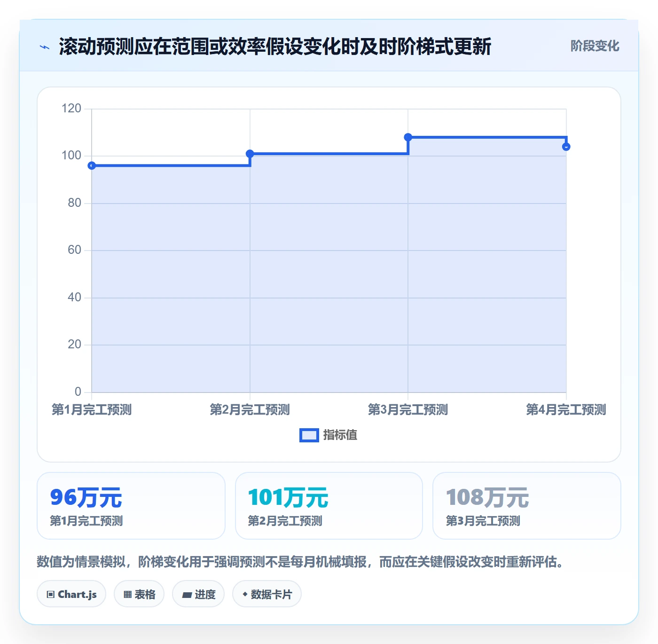Click the 数据卡片 tag chip
This screenshot has height=644, width=658.
(267, 594)
